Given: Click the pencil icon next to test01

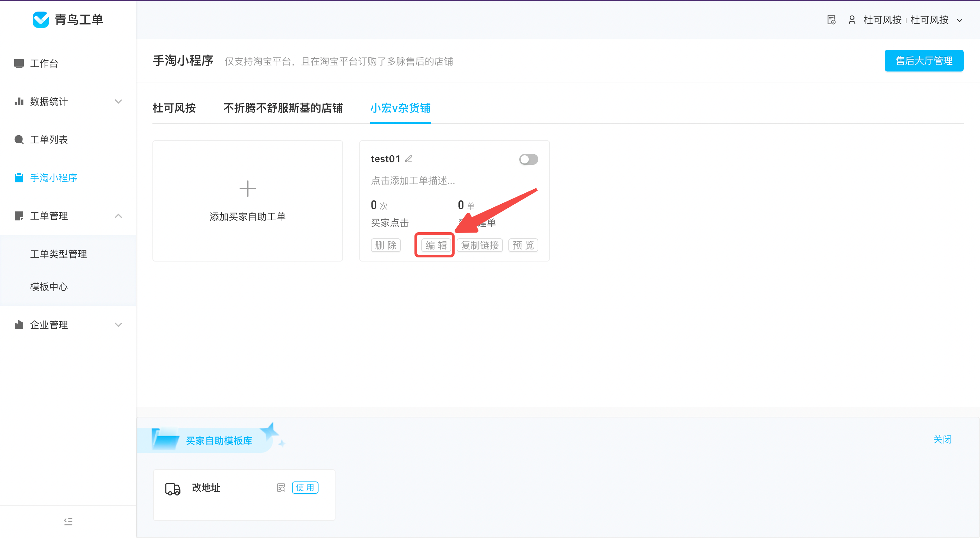Looking at the screenshot, I should pyautogui.click(x=409, y=158).
